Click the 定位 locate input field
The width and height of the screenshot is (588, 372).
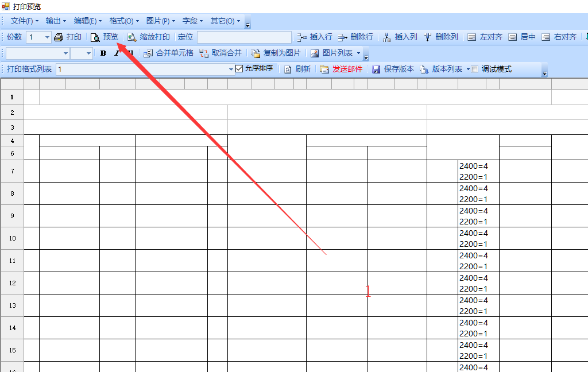(244, 37)
